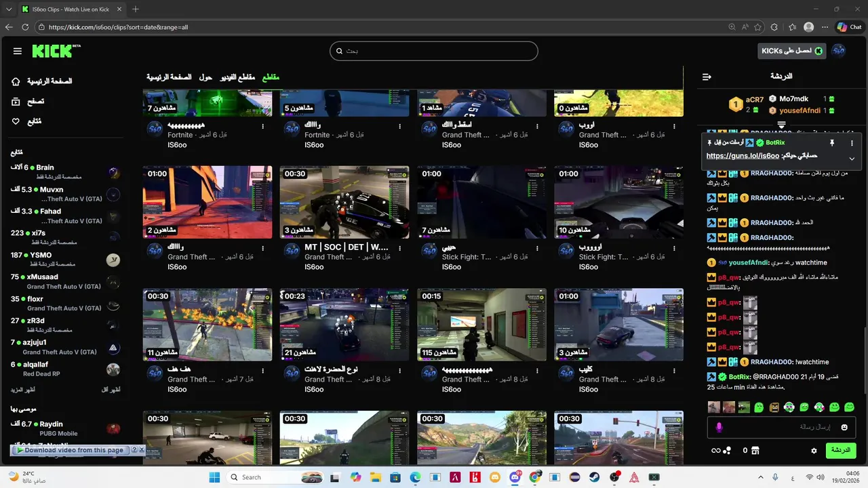This screenshot has width=868, height=488.
Task: Close the download video bar
Action: click(142, 449)
